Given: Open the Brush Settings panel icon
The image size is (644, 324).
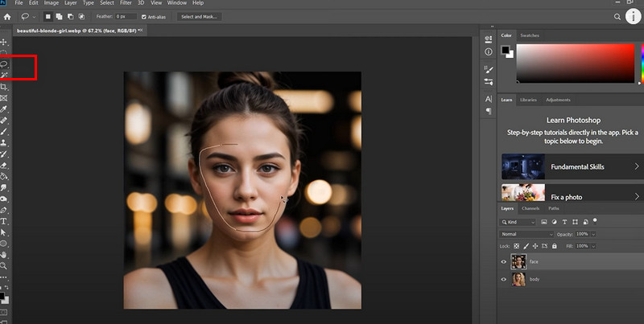Looking at the screenshot, I should (x=489, y=70).
